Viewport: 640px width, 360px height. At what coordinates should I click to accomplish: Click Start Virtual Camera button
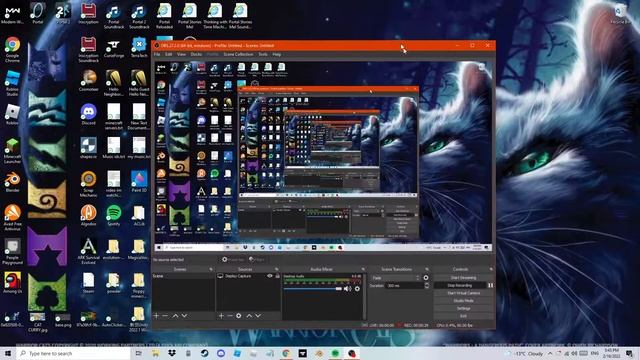[463, 293]
